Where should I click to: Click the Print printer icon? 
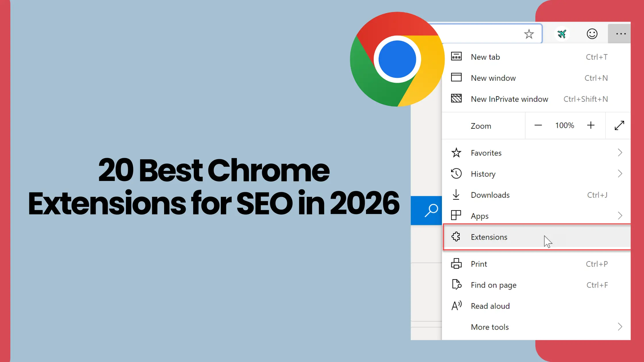[x=456, y=264]
